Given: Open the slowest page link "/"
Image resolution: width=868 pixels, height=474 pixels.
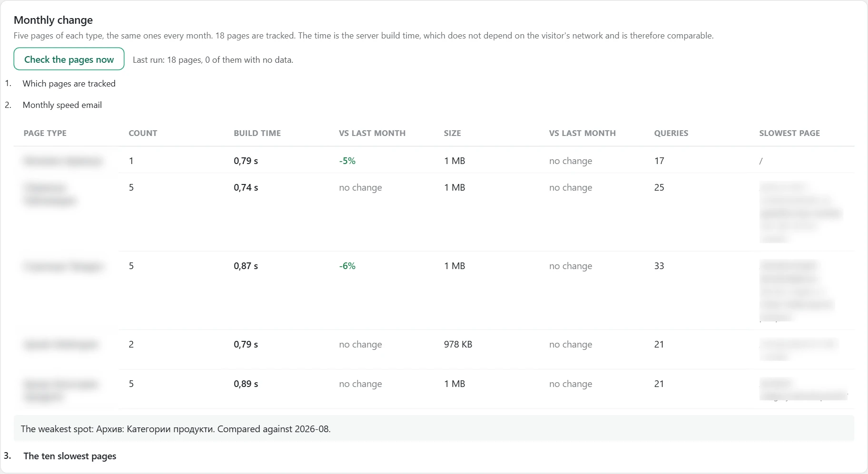Looking at the screenshot, I should 761,161.
